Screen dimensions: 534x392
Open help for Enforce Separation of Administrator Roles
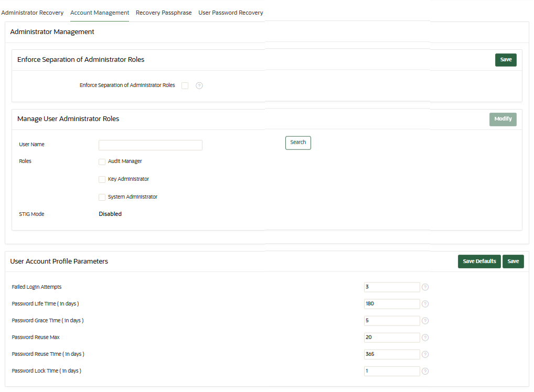point(199,85)
